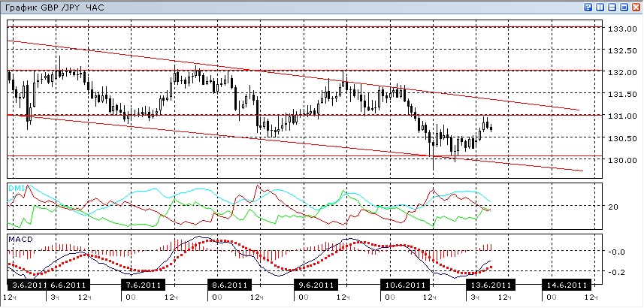Select the DMI indicator label
Image resolution: width=644 pixels, height=308 pixels.
(16, 188)
